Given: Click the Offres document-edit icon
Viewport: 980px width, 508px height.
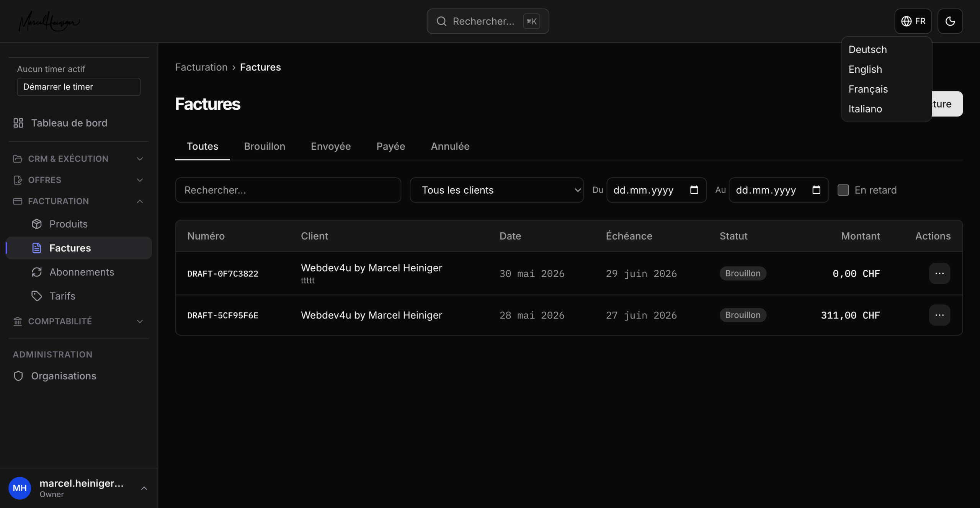Looking at the screenshot, I should pos(18,180).
